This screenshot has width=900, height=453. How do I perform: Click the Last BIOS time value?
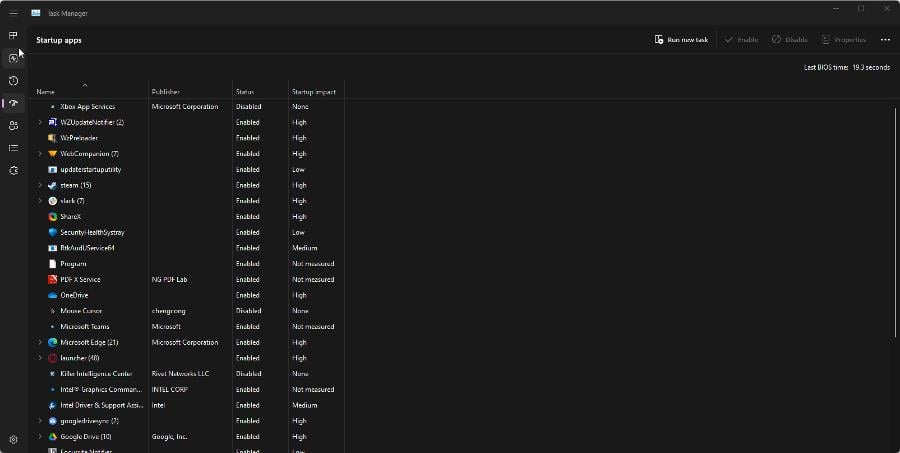coord(871,67)
